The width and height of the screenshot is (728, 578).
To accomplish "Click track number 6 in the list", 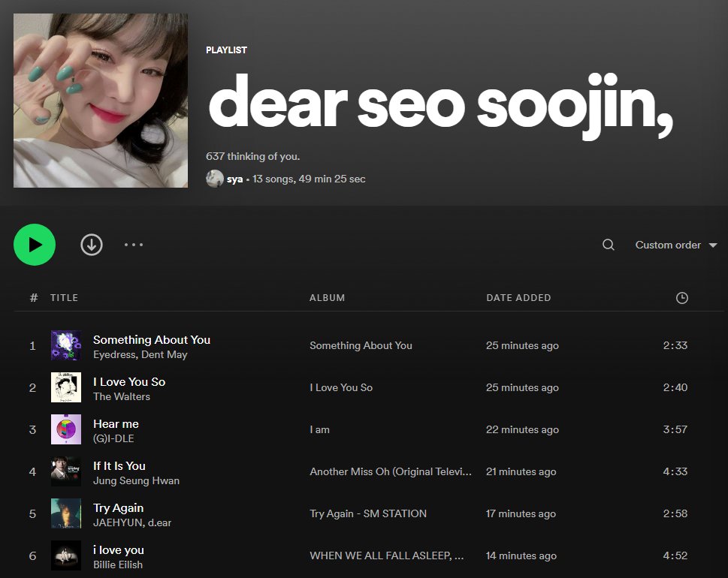I will tap(32, 555).
